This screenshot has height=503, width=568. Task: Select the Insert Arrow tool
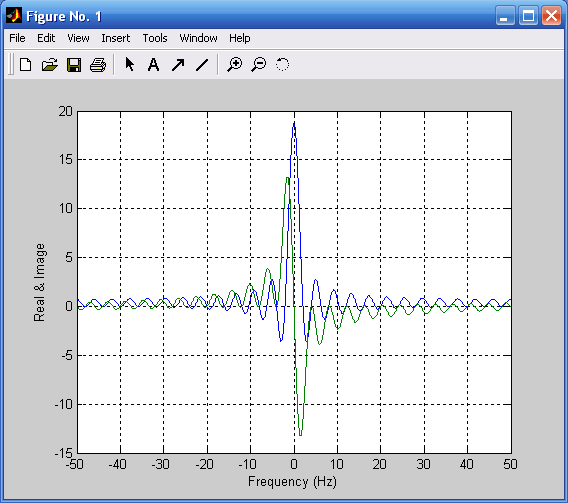click(x=178, y=65)
